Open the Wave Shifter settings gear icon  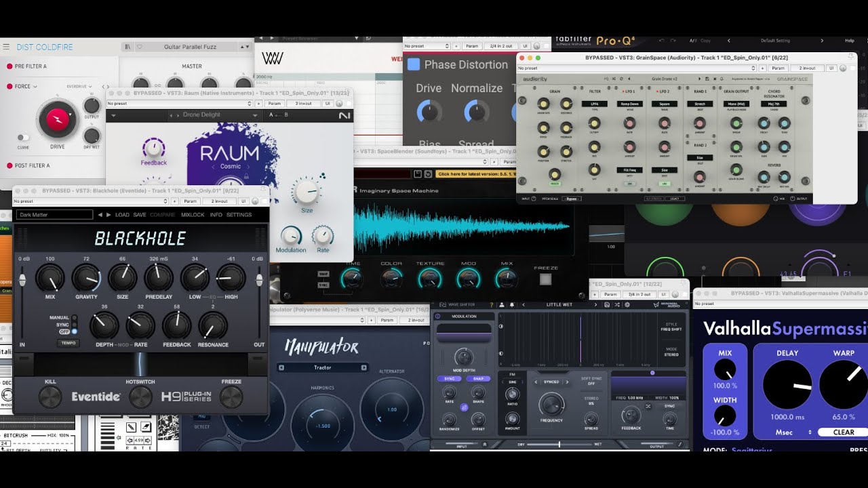(x=627, y=305)
